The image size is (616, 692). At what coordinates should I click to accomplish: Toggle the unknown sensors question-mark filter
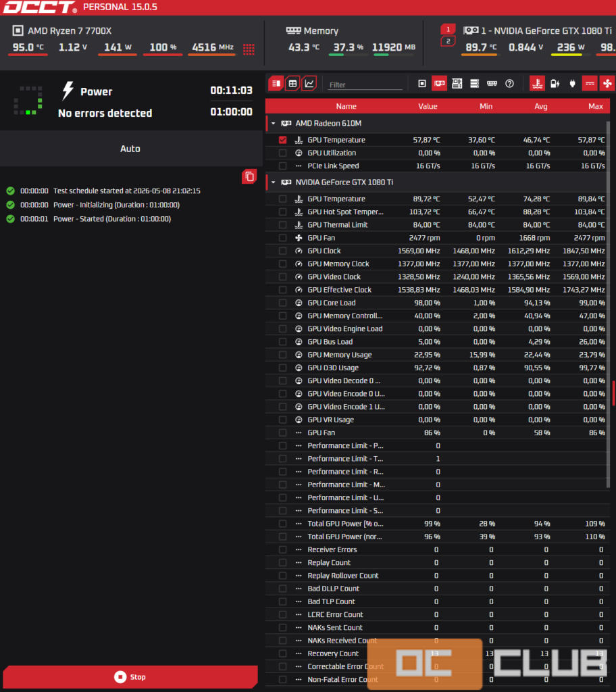click(510, 83)
